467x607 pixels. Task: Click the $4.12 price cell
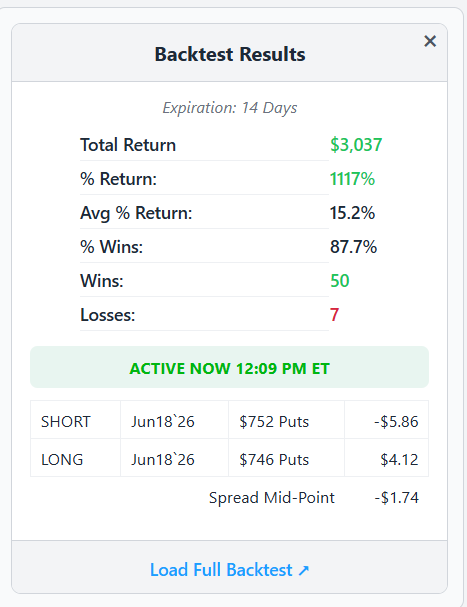(x=399, y=460)
